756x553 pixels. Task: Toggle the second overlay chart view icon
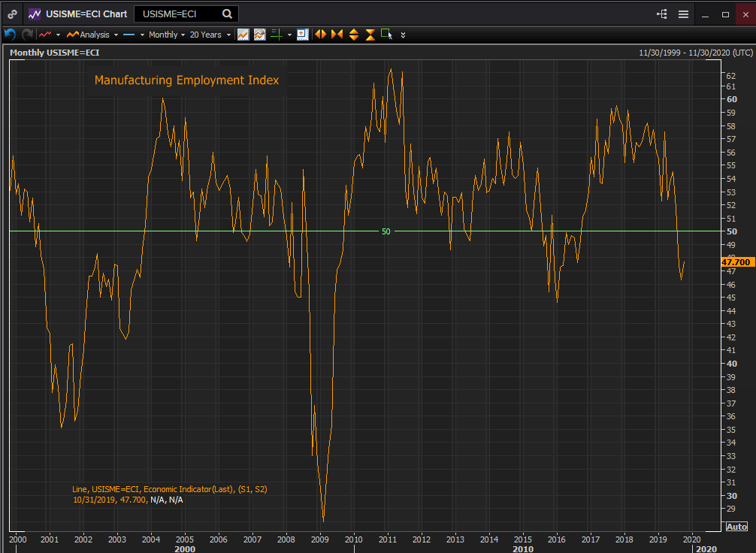tap(259, 35)
